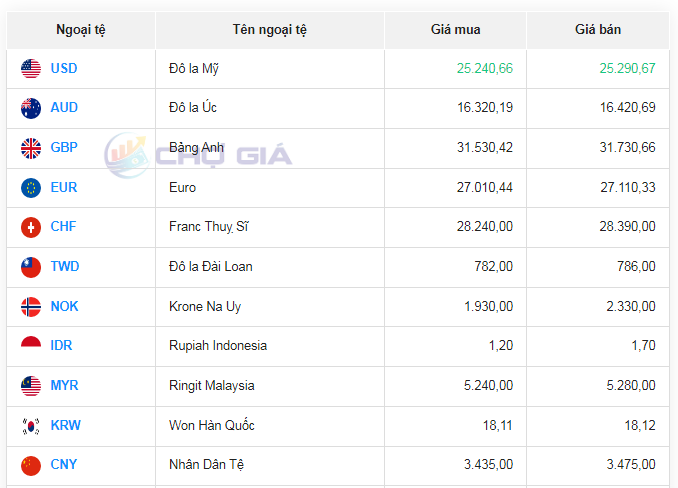Click the Malaysian flag icon
Image resolution: width=678 pixels, height=488 pixels.
(x=31, y=385)
